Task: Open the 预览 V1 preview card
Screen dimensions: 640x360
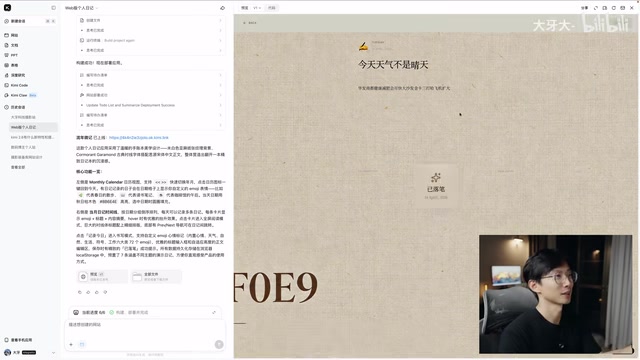Action: [x=102, y=277]
